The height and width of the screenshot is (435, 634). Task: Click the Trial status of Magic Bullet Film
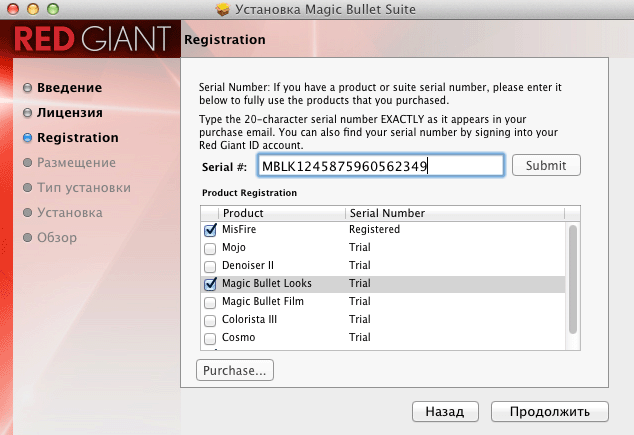pos(360,301)
